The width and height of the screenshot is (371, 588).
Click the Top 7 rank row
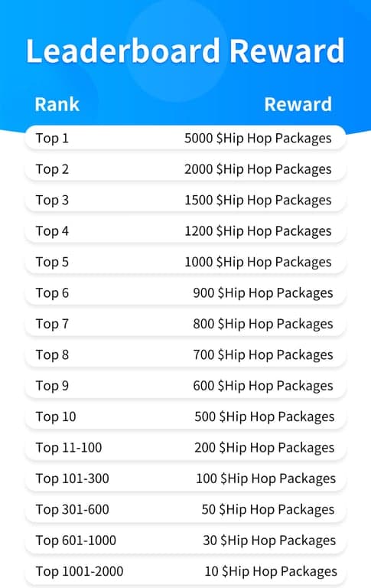(185, 324)
